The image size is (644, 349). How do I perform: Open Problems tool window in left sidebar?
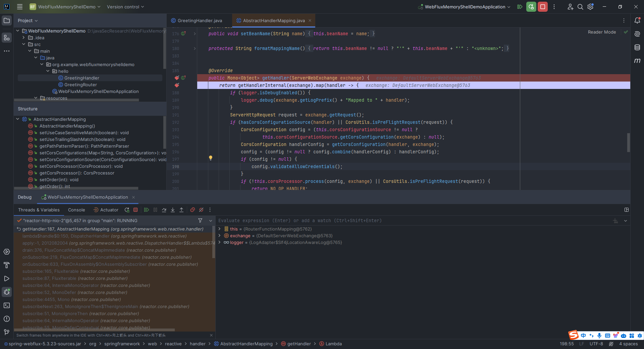click(x=7, y=319)
